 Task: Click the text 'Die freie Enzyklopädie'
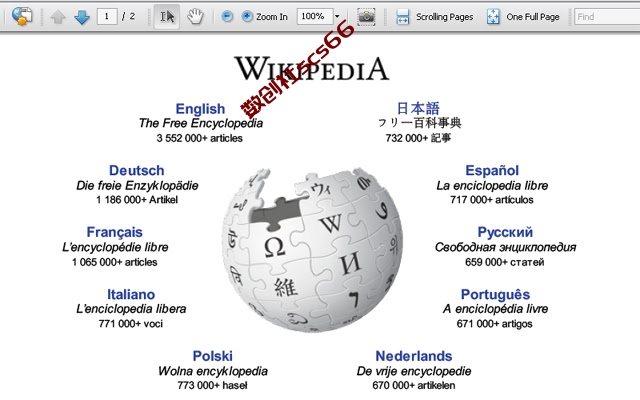[137, 186]
